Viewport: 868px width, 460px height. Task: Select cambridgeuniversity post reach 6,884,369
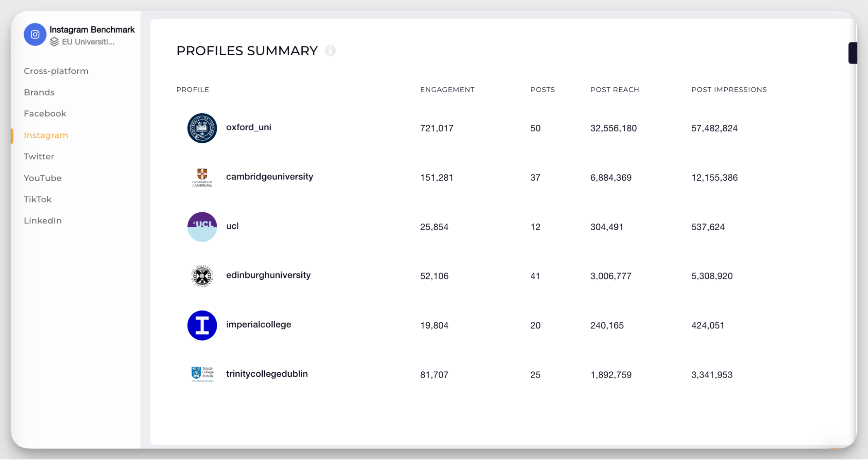[611, 177]
